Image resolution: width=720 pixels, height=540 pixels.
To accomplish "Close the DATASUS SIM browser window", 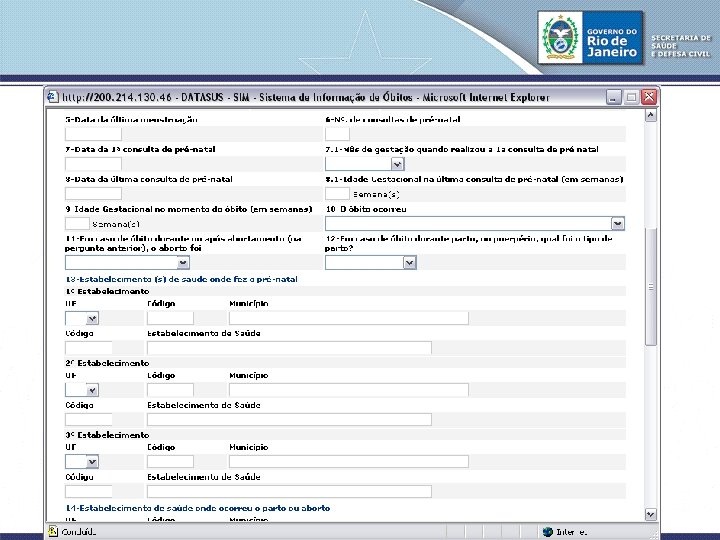I will click(649, 97).
